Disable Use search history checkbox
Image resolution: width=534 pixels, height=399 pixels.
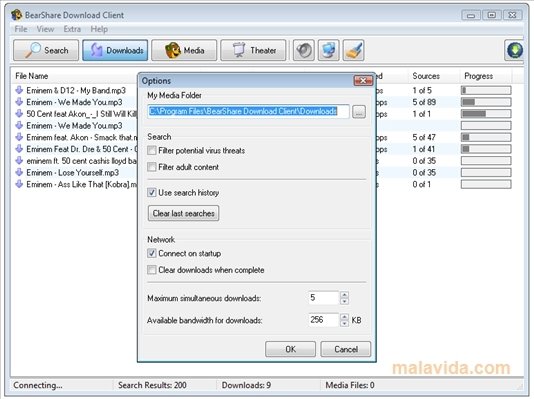tap(152, 192)
